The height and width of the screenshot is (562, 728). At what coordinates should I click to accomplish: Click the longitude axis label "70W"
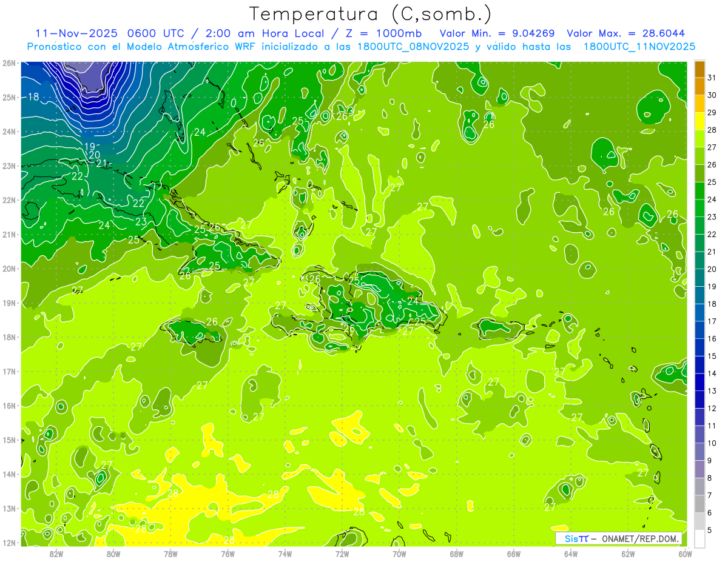399,554
